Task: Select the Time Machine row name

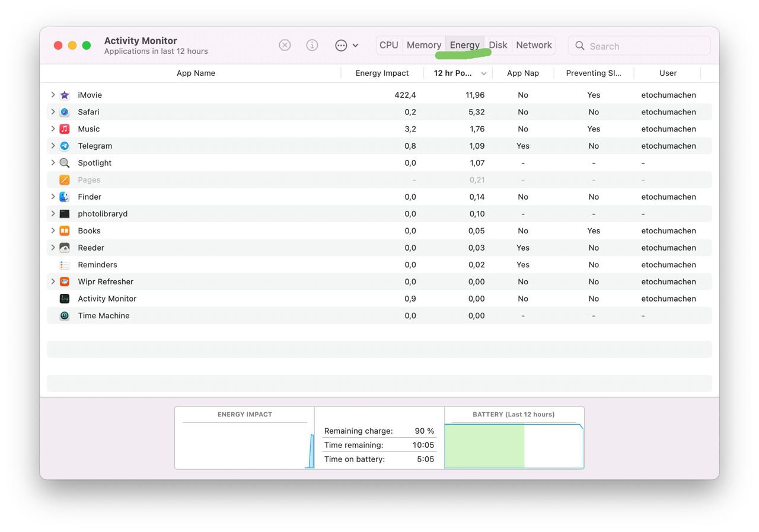Action: [104, 316]
